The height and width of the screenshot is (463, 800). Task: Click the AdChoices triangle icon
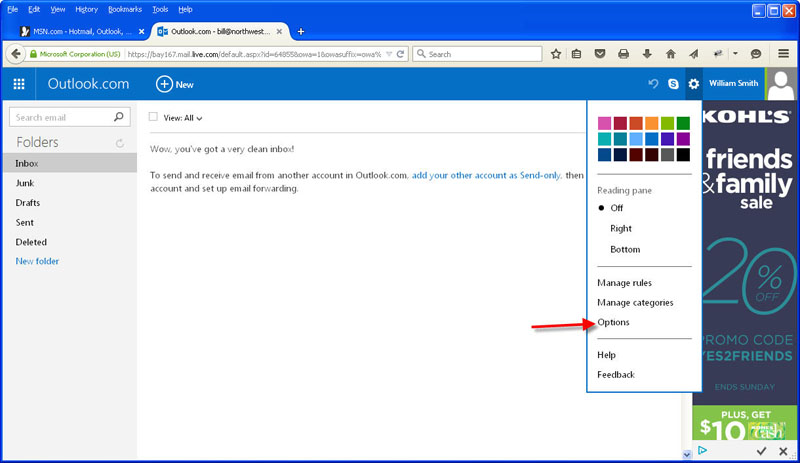coord(703,450)
